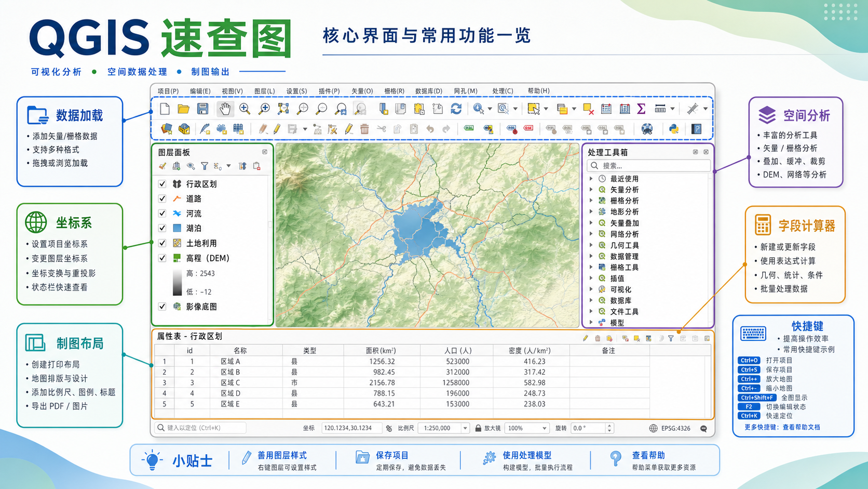This screenshot has height=489, width=868.
Task: Open the Measure tool dropdown arrow
Action: (672, 109)
